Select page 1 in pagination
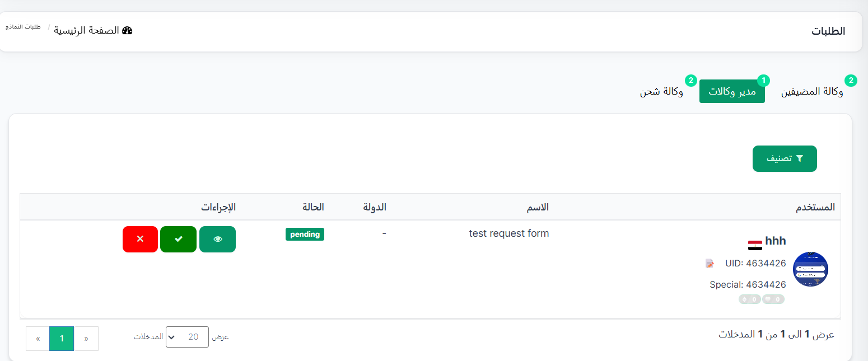Image resolution: width=868 pixels, height=361 pixels. pos(62,339)
